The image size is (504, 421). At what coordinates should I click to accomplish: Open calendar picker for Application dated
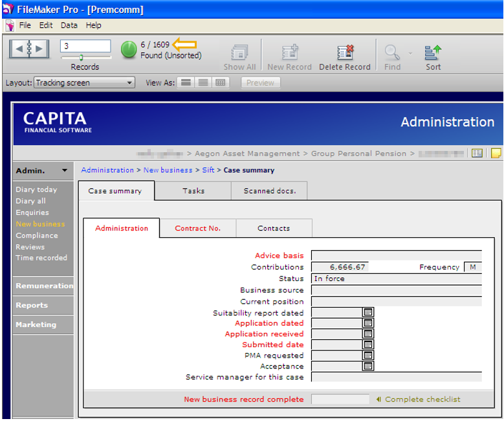coord(368,323)
